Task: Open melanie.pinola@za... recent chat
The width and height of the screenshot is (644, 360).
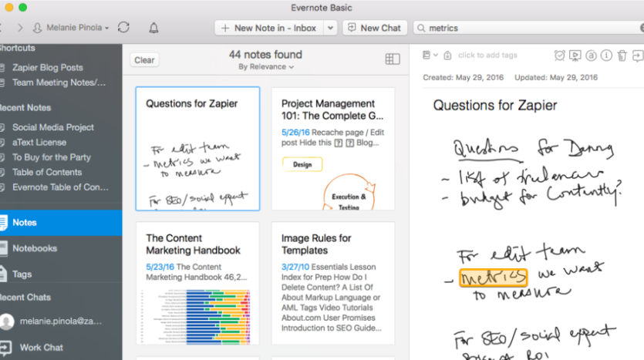Action: pyautogui.click(x=61, y=321)
